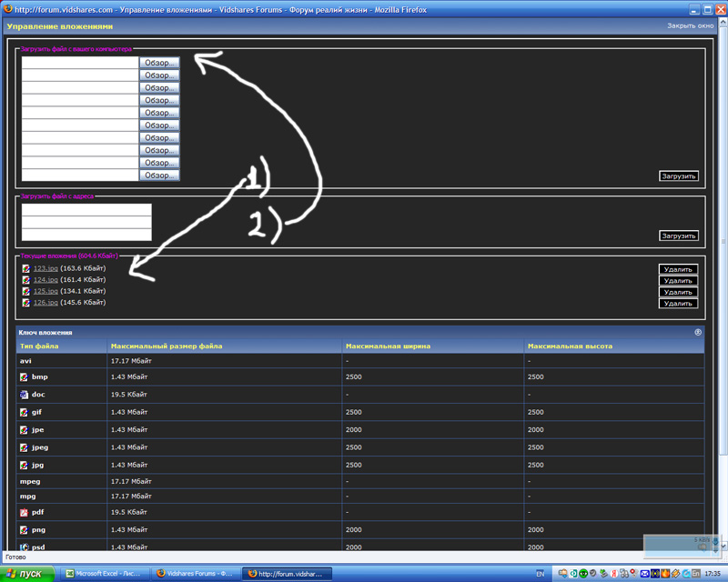Click the pdf file type icon
Screen dimensions: 728x582
pyautogui.click(x=25, y=513)
